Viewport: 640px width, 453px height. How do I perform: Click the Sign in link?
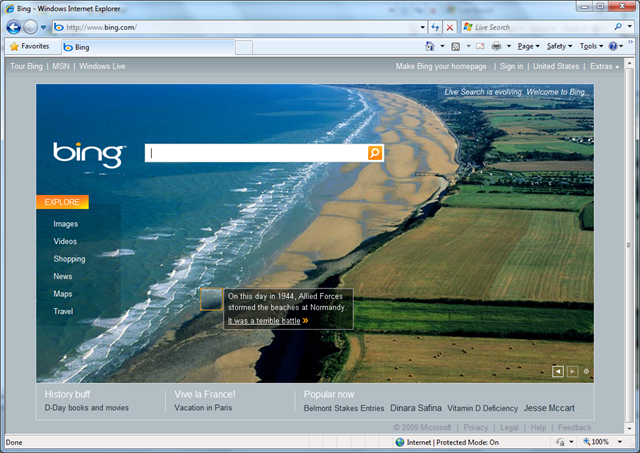pos(511,66)
